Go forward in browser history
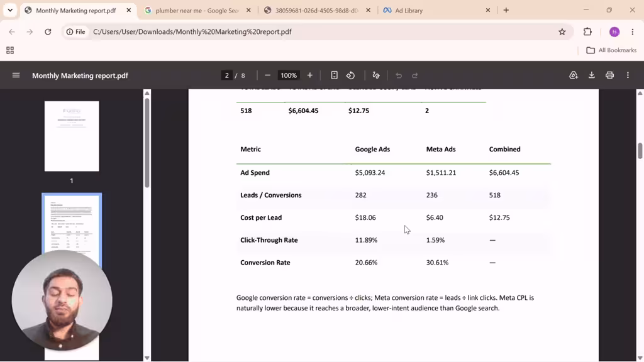This screenshot has width=644, height=362. point(30,31)
